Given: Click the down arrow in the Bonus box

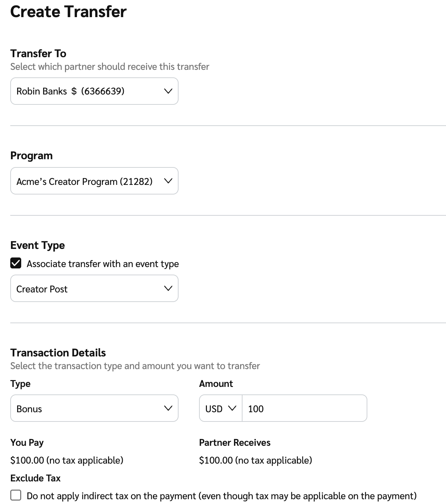Looking at the screenshot, I should [x=168, y=408].
